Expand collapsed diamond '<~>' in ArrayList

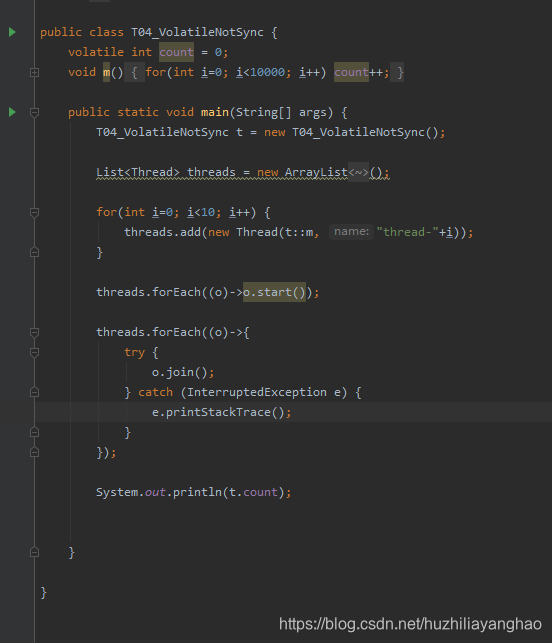[x=358, y=172]
